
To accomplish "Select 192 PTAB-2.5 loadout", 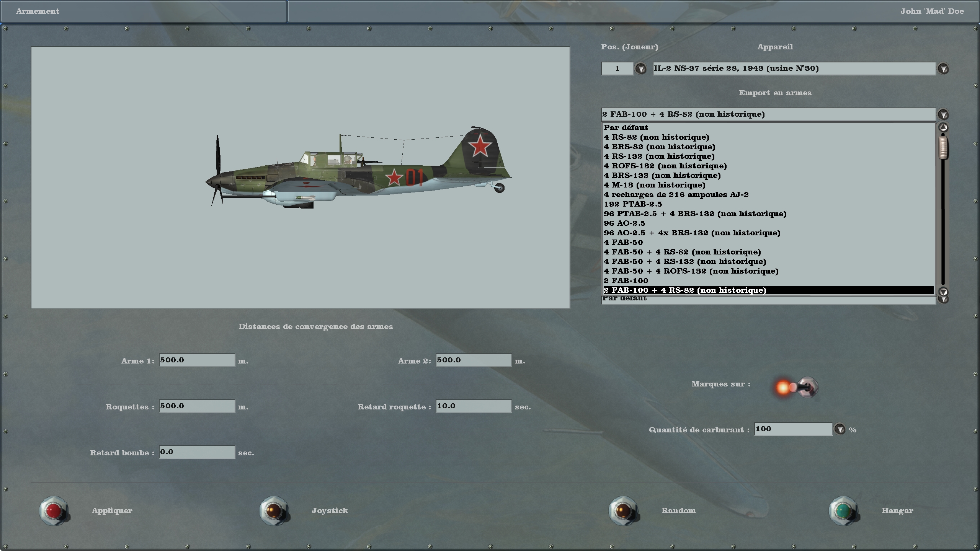I will coord(633,204).
